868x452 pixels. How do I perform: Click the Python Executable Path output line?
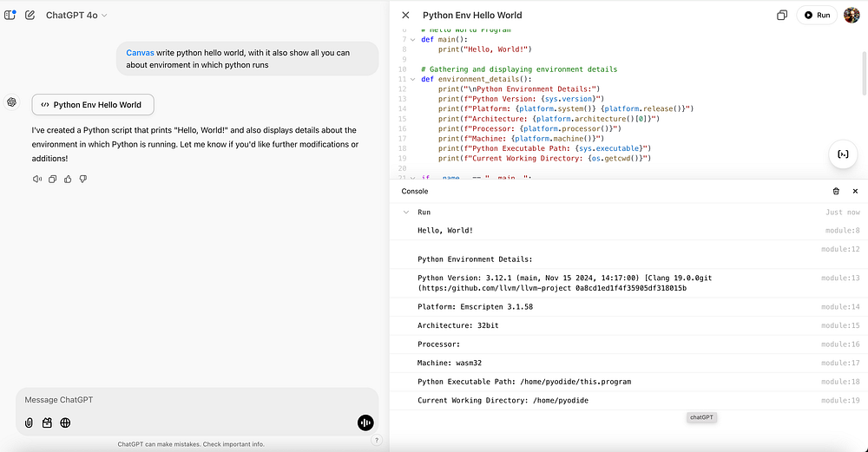[x=524, y=382]
